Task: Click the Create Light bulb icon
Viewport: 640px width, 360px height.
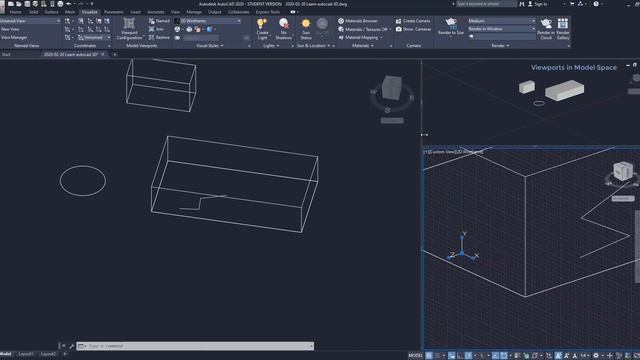Action: (x=262, y=23)
